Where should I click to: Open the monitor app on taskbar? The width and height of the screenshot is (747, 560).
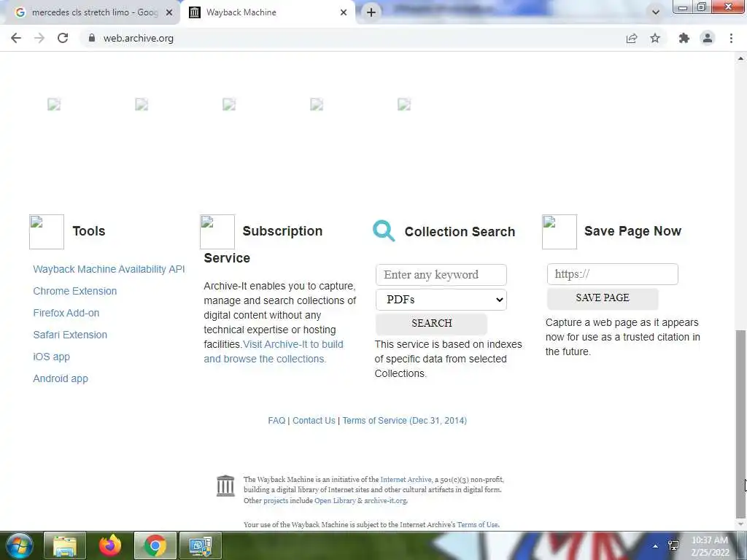point(201,545)
